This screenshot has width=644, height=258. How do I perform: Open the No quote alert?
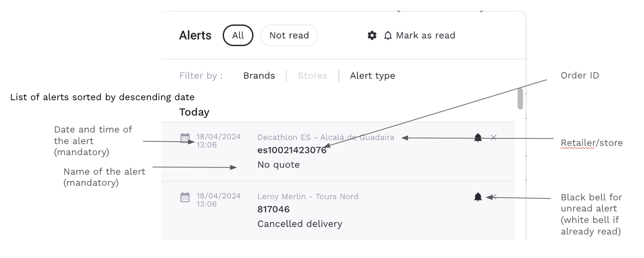coord(279,165)
